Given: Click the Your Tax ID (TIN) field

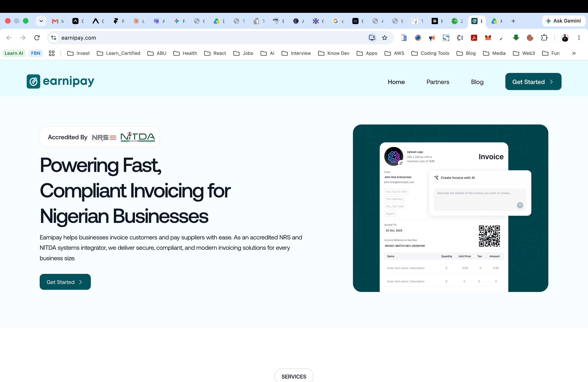Looking at the screenshot, I should [396, 192].
